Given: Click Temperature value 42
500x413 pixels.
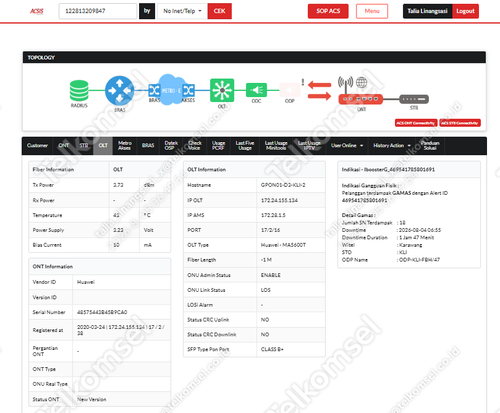Looking at the screenshot, I should [116, 215].
